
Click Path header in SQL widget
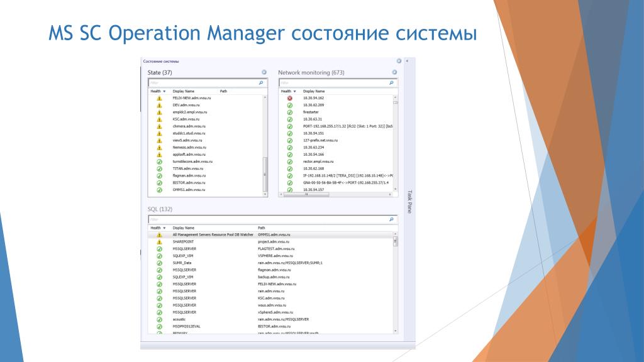262,228
